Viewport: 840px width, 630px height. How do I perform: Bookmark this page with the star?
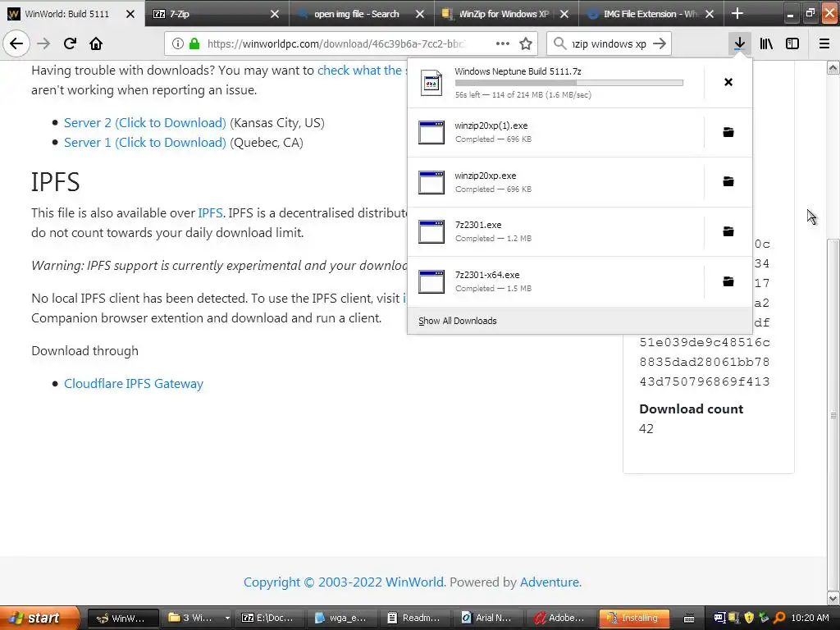[x=526, y=43]
